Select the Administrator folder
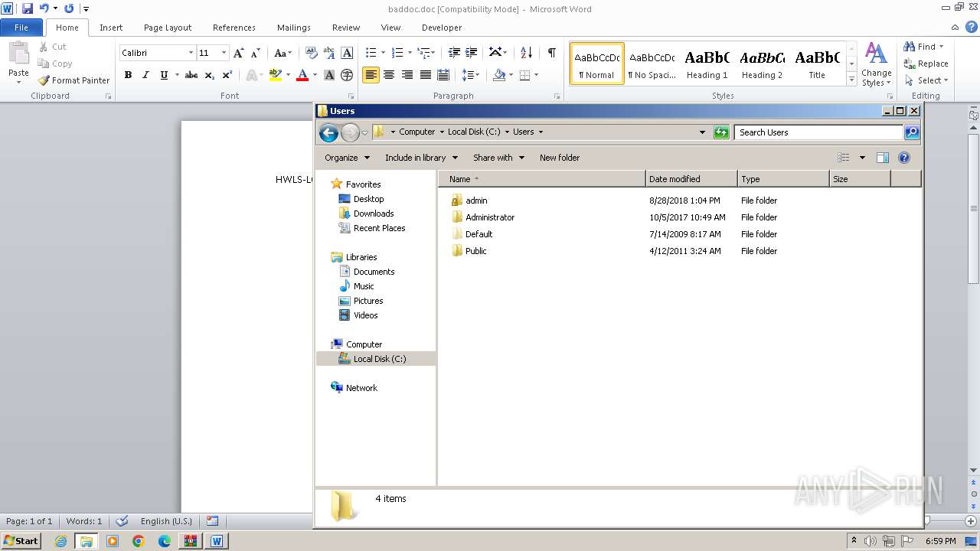This screenshot has height=551, width=980. point(490,217)
